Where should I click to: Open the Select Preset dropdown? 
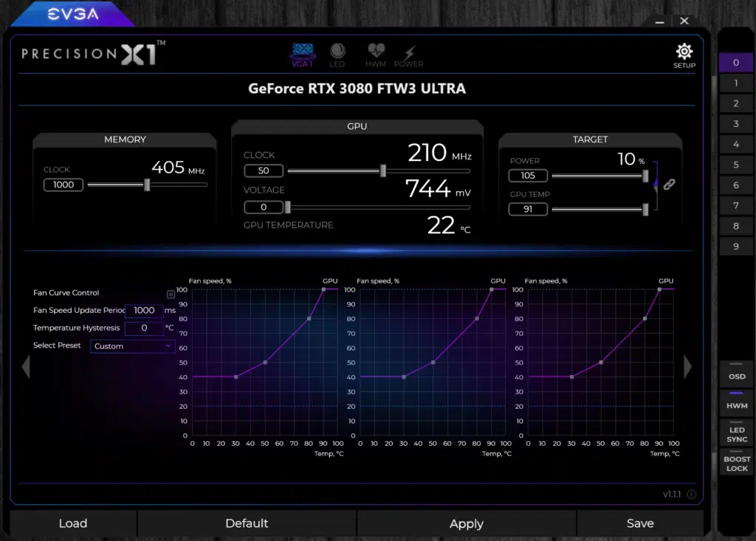pyautogui.click(x=132, y=346)
